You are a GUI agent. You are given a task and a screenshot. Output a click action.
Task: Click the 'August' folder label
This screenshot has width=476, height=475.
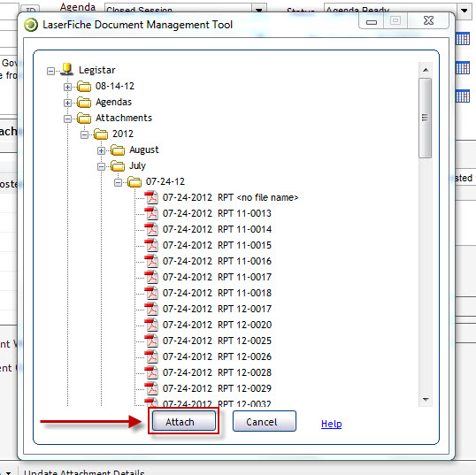coord(144,150)
